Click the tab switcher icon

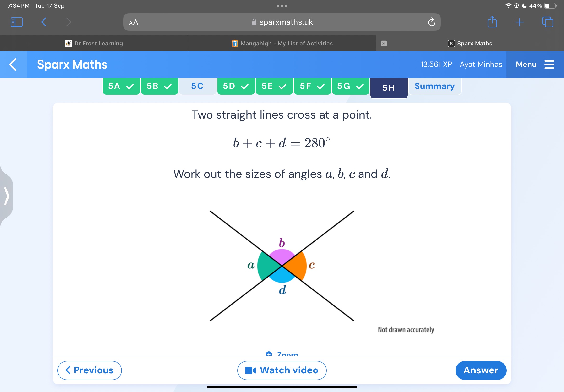tap(548, 22)
